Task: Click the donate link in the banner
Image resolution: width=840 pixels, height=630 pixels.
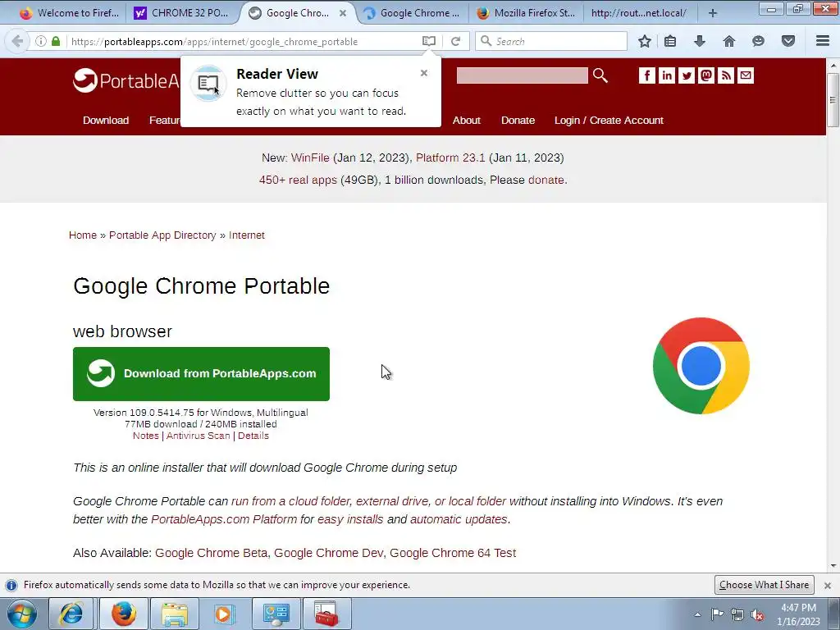Action: [x=546, y=180]
